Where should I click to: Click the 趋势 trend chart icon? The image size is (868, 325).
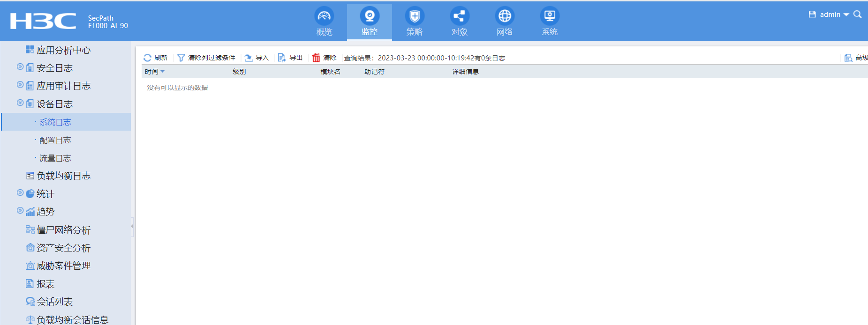point(30,212)
